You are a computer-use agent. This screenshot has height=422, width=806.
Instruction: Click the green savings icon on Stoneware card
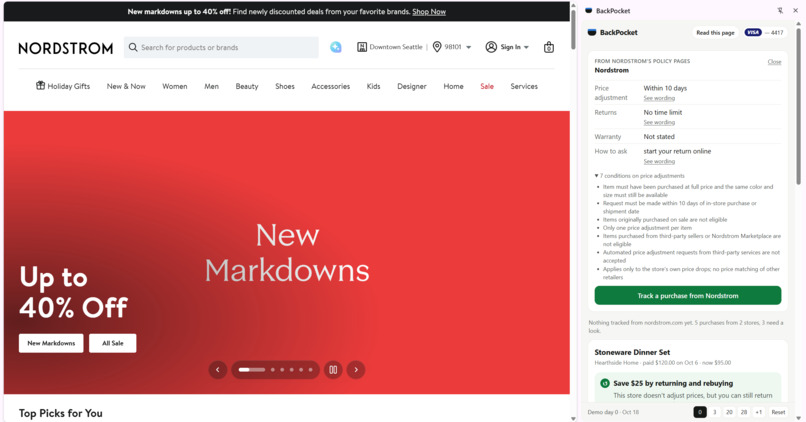click(x=605, y=383)
